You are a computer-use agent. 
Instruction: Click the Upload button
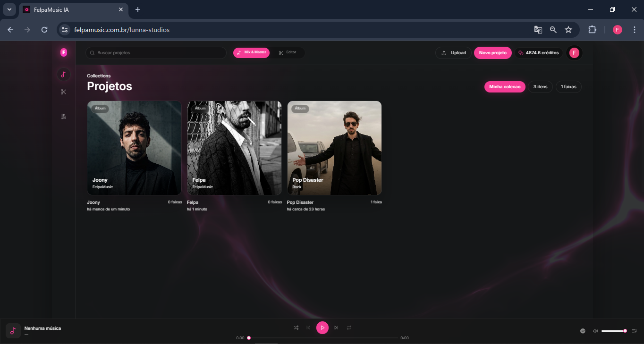click(x=453, y=53)
